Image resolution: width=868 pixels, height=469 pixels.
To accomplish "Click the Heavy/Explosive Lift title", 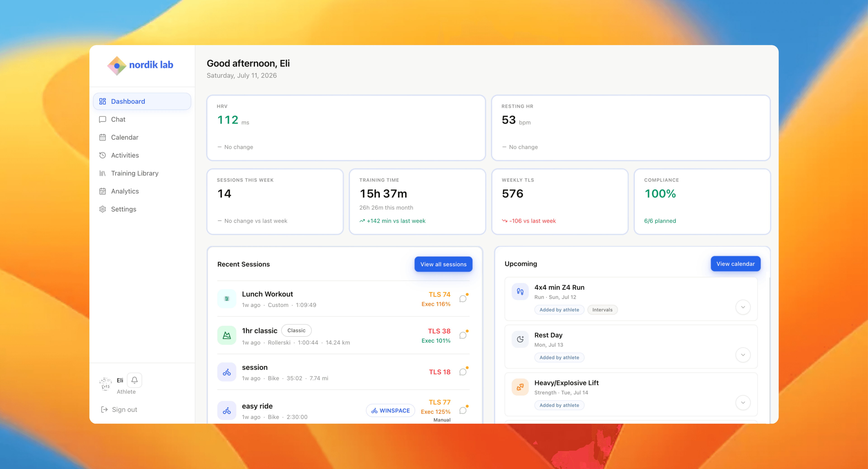I will point(566,383).
